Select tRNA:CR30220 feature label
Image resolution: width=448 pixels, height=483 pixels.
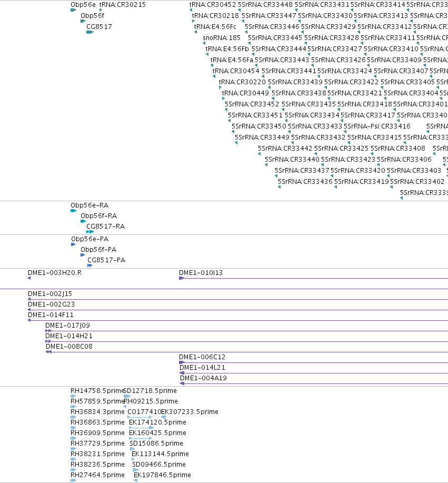[242, 82]
